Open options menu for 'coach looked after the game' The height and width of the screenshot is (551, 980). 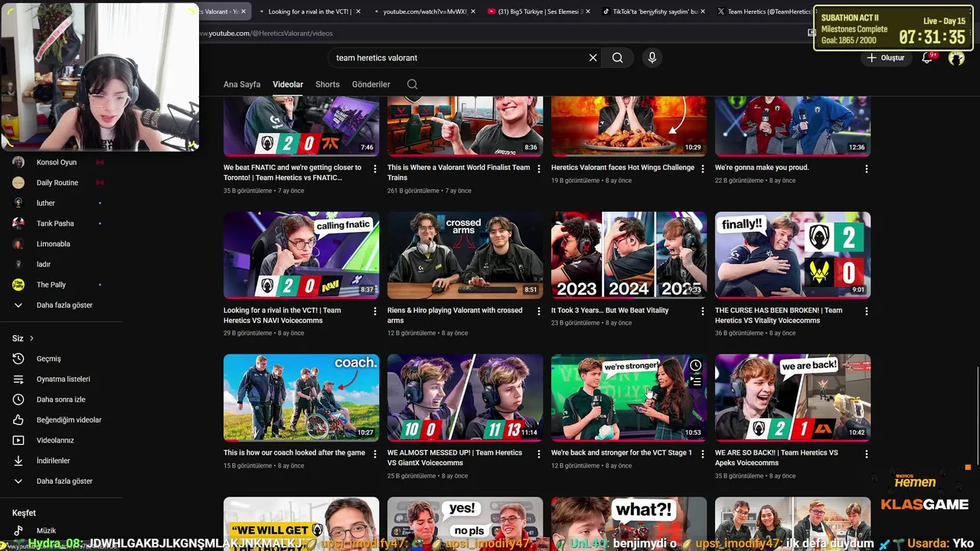click(x=374, y=454)
